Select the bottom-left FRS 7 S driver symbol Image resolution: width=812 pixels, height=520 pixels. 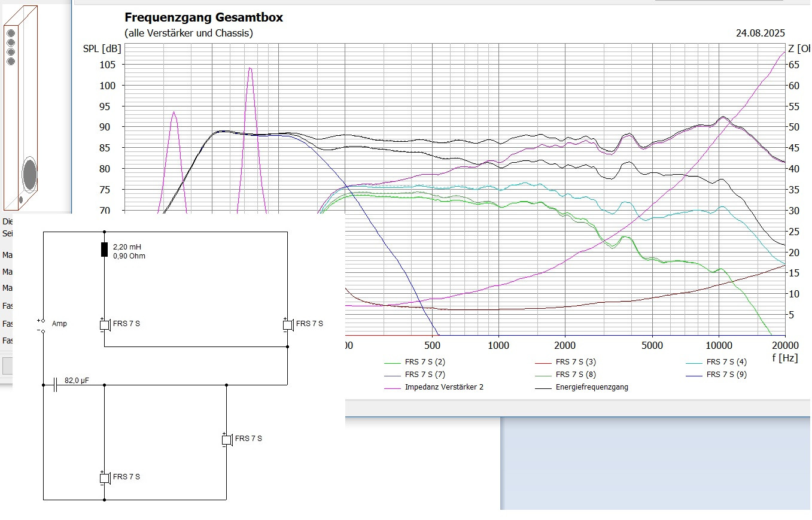tap(105, 478)
